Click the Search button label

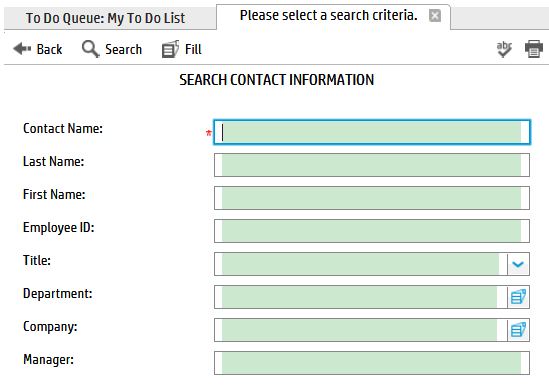(x=124, y=49)
